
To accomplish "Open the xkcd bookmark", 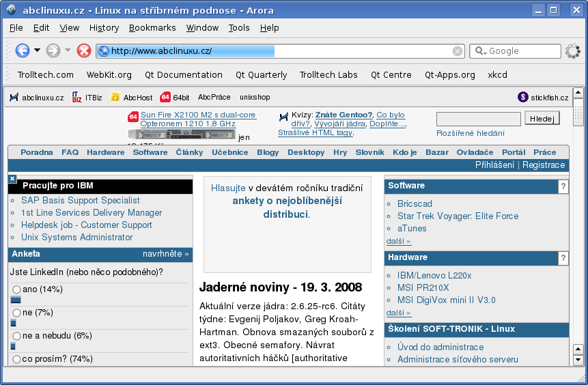I will 498,75.
